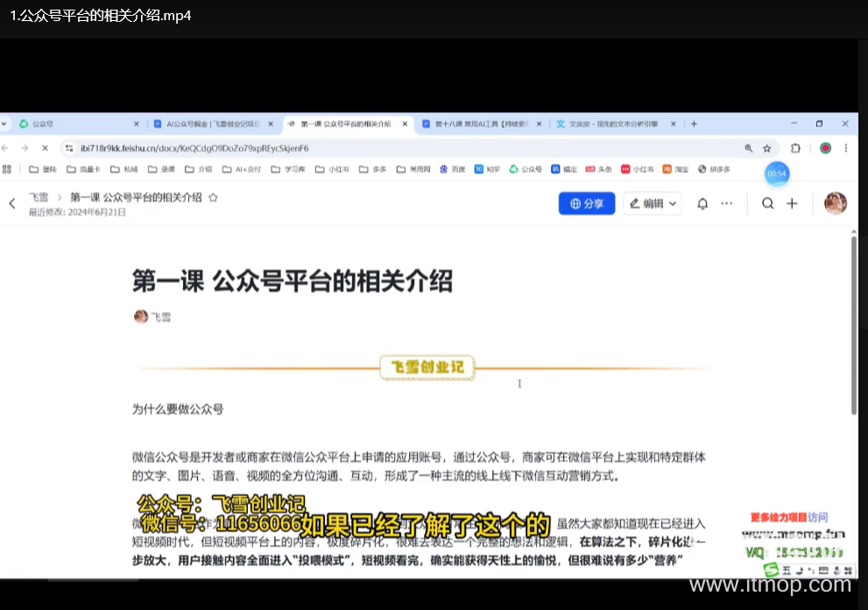Click the Feishu back chevron
Screen dimensions: 868x610
point(12,203)
